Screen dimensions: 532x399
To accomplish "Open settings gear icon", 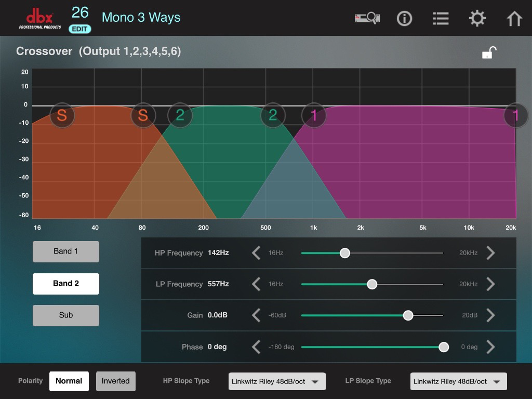I will 477,18.
